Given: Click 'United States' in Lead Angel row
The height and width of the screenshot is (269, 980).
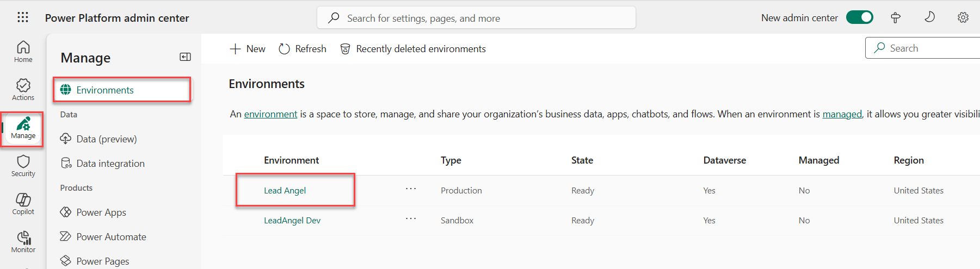Looking at the screenshot, I should click(919, 191).
